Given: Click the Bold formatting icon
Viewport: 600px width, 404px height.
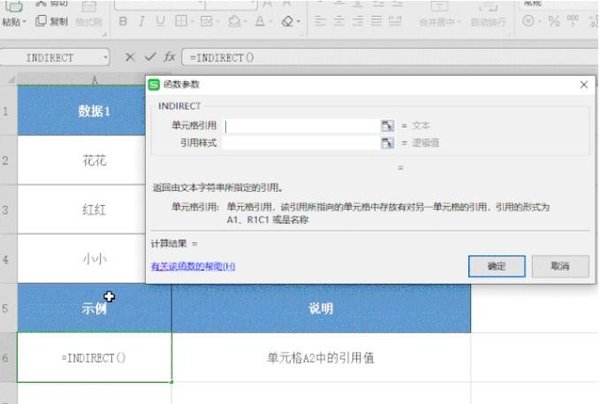Looking at the screenshot, I should point(123,21).
